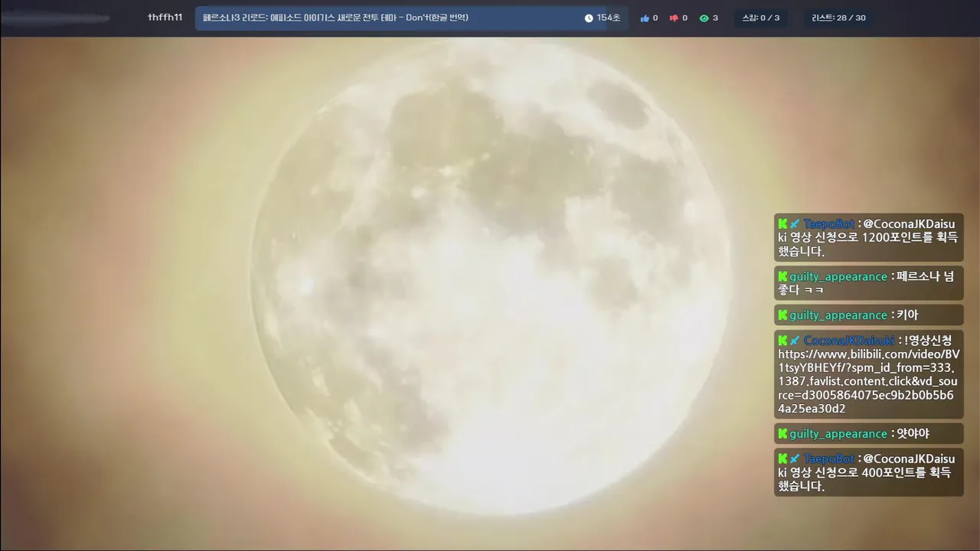This screenshot has height=551, width=980.
Task: Click the wrench icon on the 400포인트 TaepoBot message
Action: click(x=795, y=458)
